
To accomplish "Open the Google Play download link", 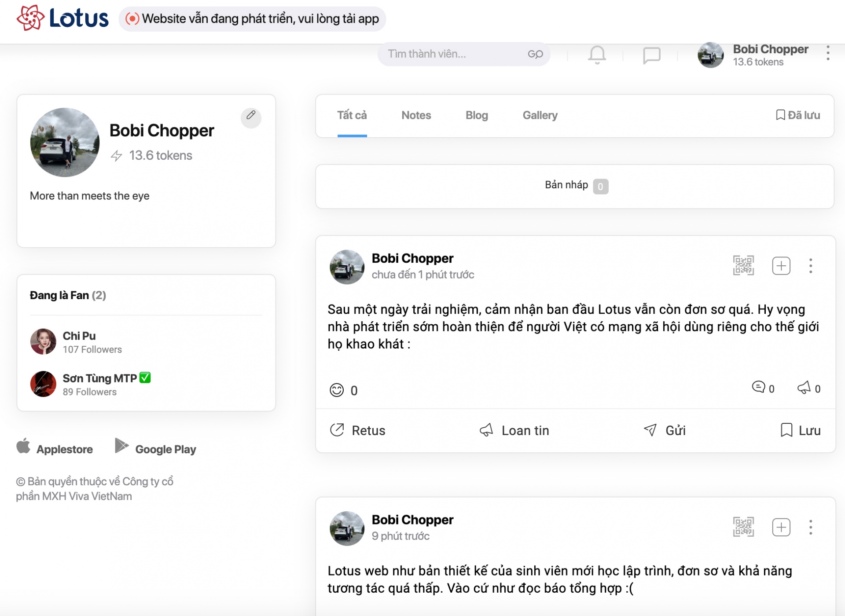I will [156, 448].
